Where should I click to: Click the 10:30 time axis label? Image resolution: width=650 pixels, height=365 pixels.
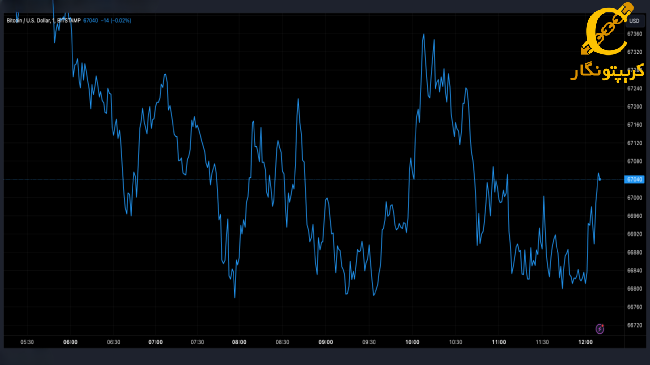tap(455, 342)
